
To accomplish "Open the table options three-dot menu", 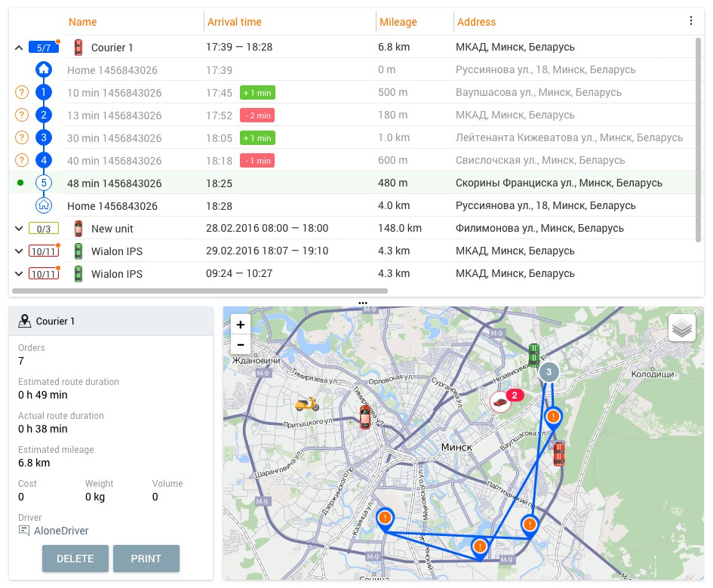I will coord(690,20).
